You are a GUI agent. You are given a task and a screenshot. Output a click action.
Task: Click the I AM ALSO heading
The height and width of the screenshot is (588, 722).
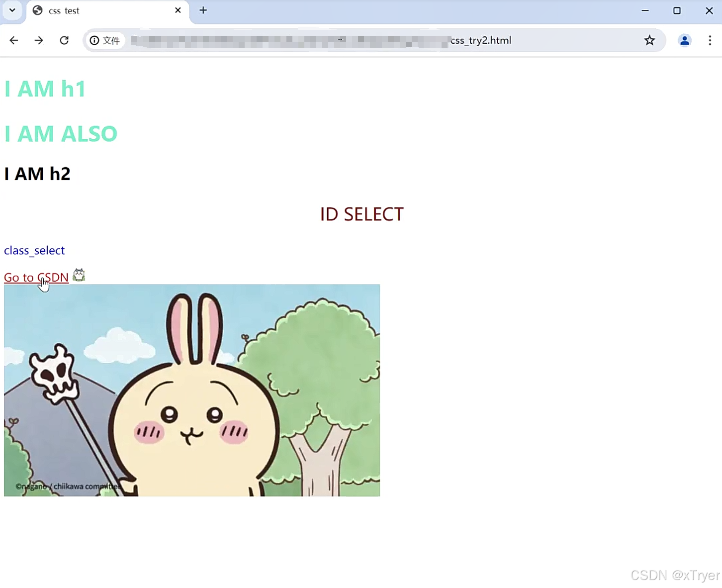tap(61, 134)
